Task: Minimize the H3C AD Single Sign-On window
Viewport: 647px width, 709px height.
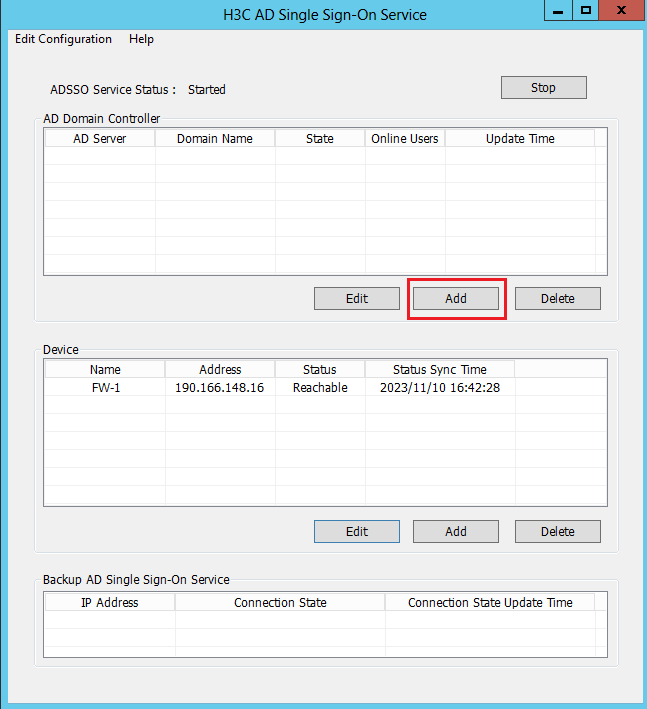Action: coord(558,10)
